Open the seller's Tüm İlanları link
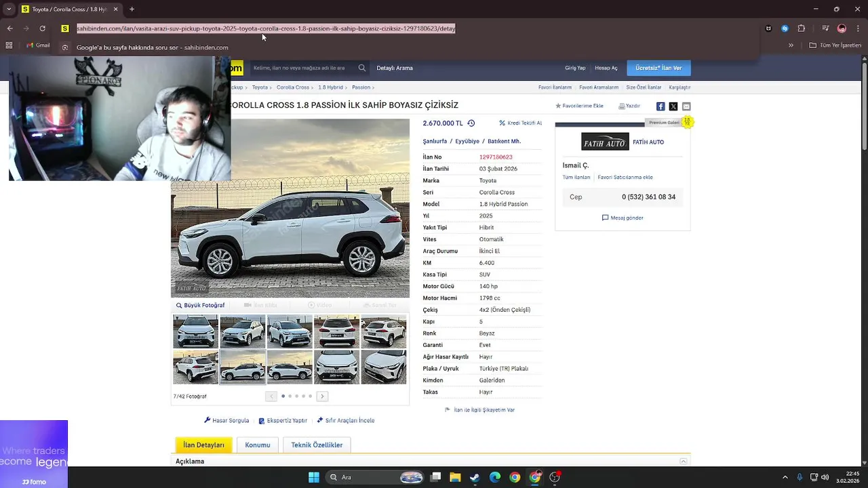868x488 pixels. (576, 178)
